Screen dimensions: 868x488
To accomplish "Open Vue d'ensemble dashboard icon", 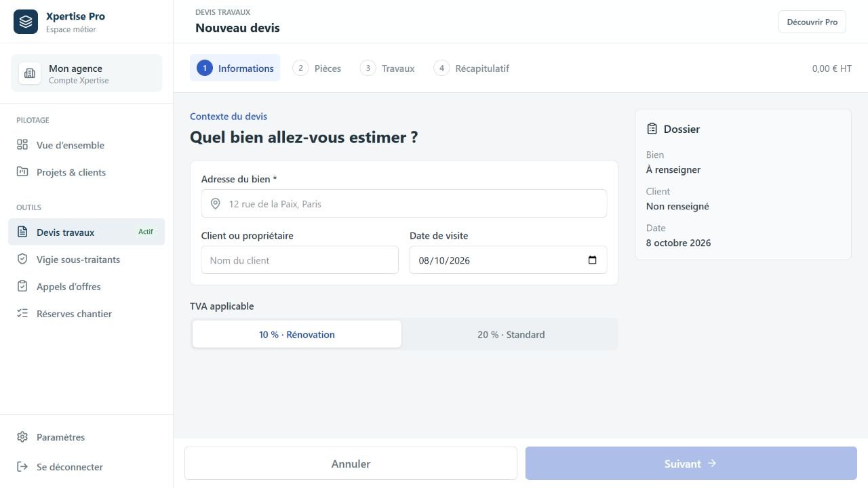I will click(x=22, y=145).
